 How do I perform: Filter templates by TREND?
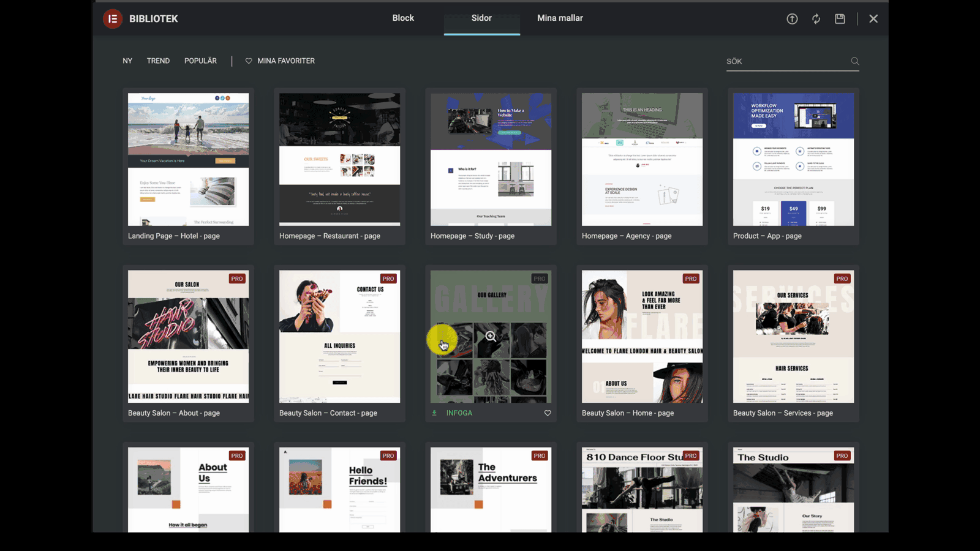pos(158,61)
